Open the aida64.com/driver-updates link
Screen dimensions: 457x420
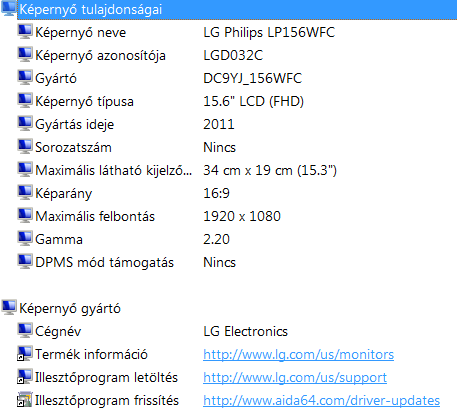point(321,400)
